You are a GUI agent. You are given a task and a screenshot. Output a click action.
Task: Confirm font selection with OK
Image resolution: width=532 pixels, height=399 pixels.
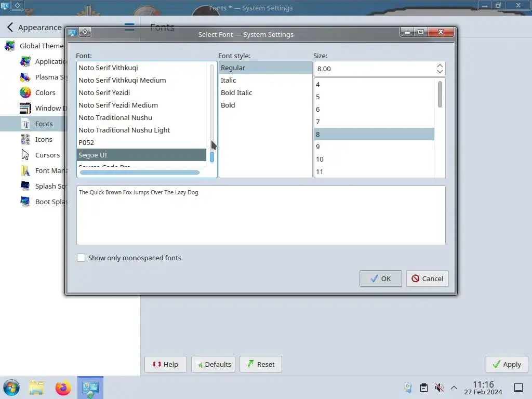point(381,278)
